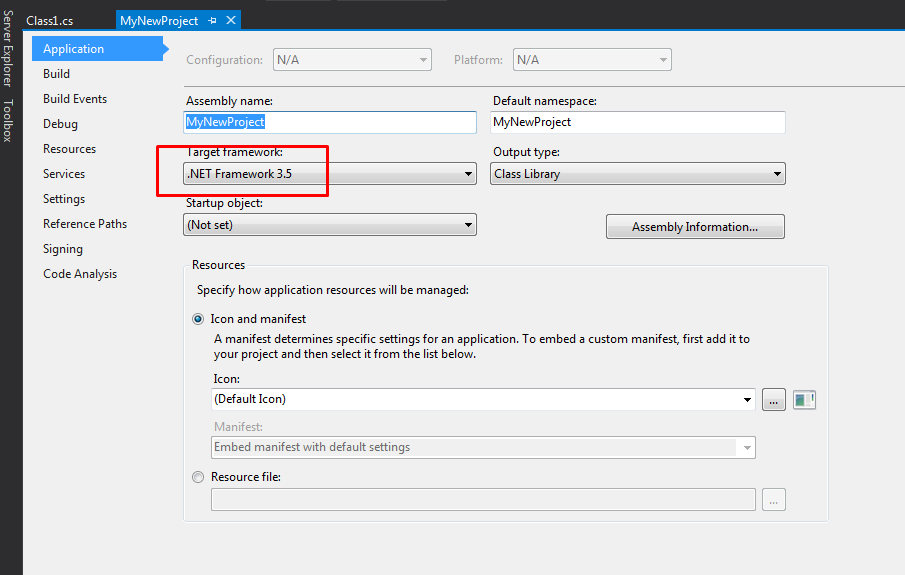Image resolution: width=905 pixels, height=575 pixels.
Task: Expand the Server Explorer side panel
Action: pos(8,48)
